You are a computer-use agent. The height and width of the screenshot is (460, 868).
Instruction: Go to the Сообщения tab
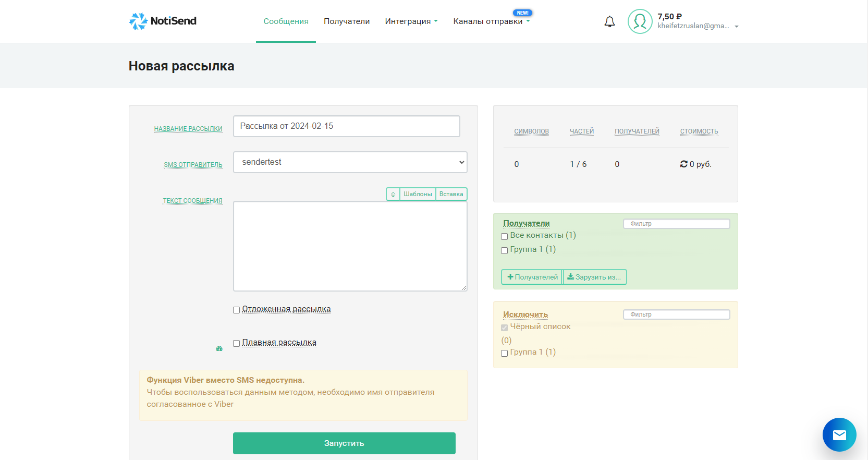point(286,21)
